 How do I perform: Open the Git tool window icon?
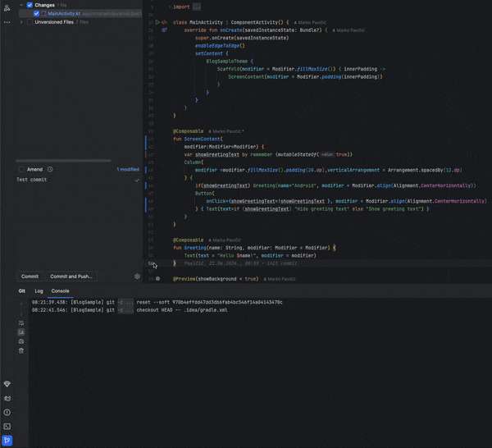(x=7, y=440)
